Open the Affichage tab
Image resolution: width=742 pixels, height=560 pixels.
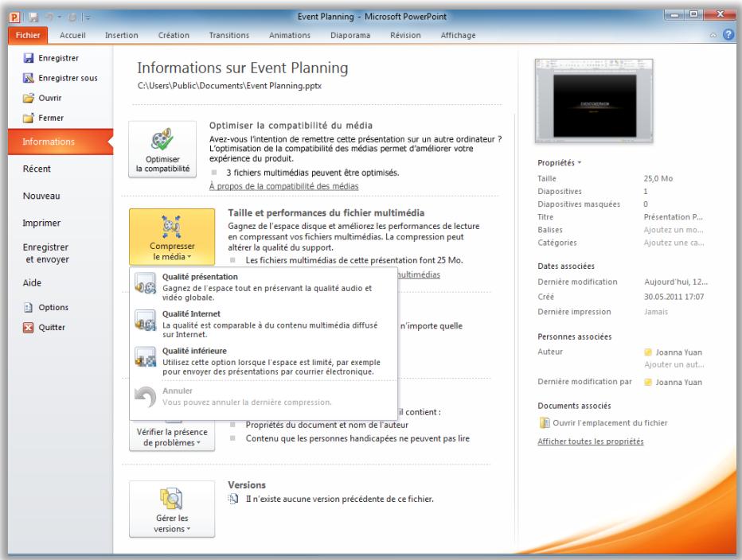(x=458, y=35)
